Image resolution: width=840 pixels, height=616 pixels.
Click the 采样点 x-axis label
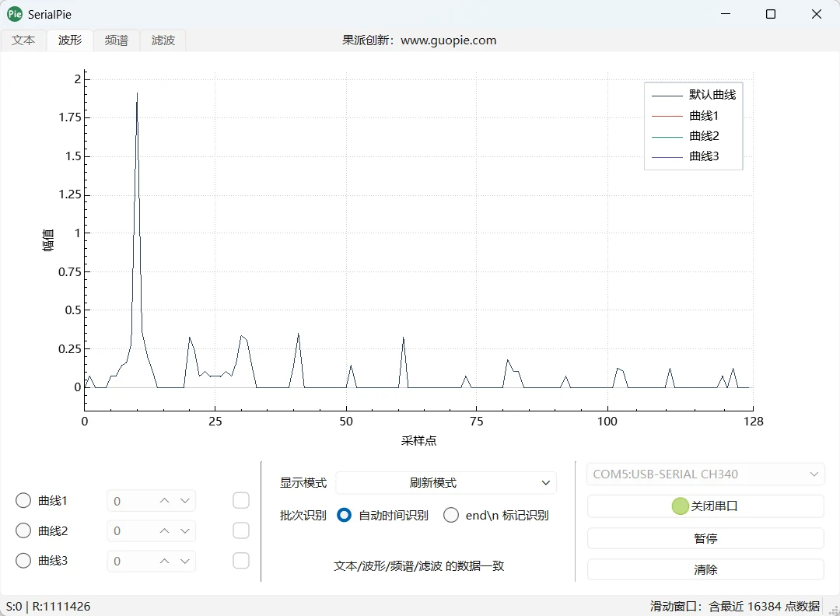point(419,441)
